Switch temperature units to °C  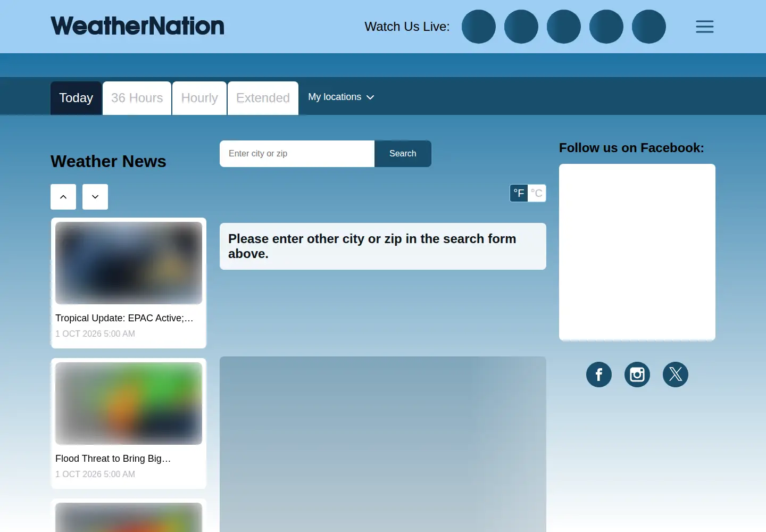[x=537, y=193]
